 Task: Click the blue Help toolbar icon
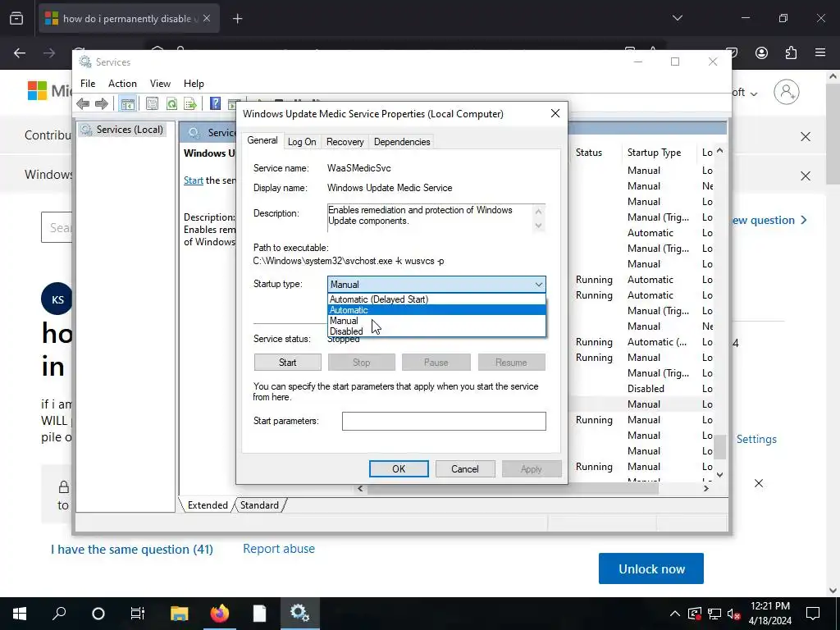pos(216,103)
